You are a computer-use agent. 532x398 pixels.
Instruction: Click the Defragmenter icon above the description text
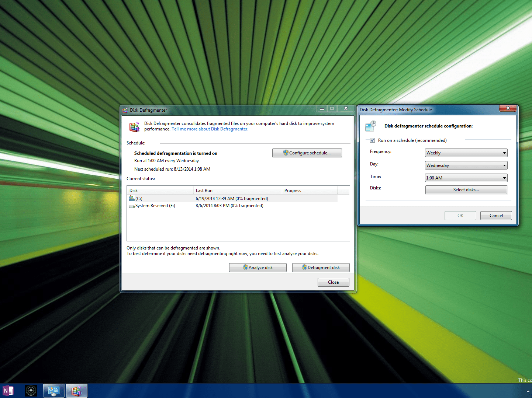coord(134,126)
